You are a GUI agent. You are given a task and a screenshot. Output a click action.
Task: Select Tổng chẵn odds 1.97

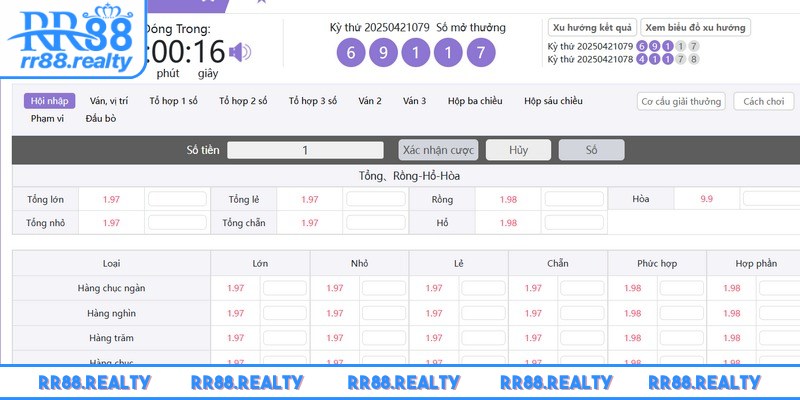click(310, 223)
